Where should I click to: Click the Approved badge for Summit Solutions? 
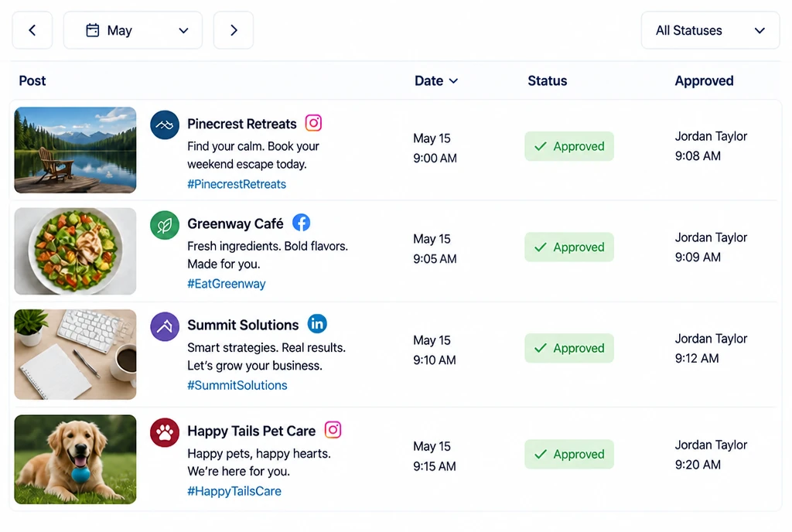pyautogui.click(x=569, y=348)
